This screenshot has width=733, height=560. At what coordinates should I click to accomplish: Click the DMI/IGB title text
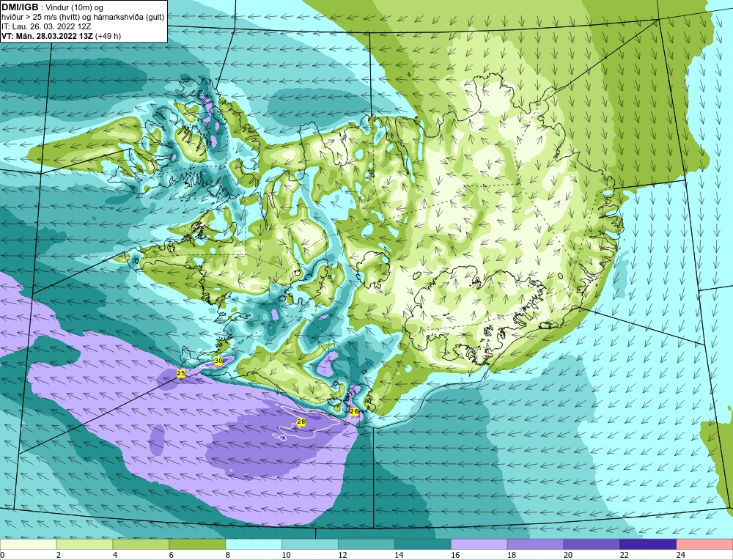[20, 7]
